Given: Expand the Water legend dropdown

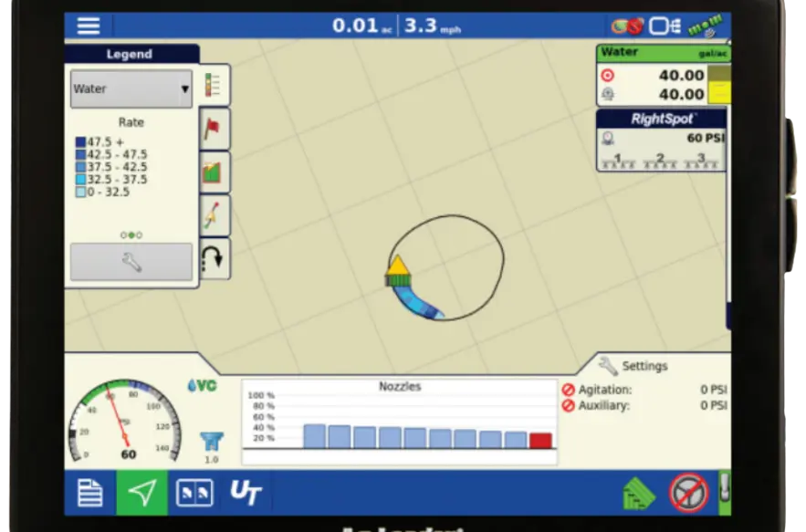Looking at the screenshot, I should (131, 89).
